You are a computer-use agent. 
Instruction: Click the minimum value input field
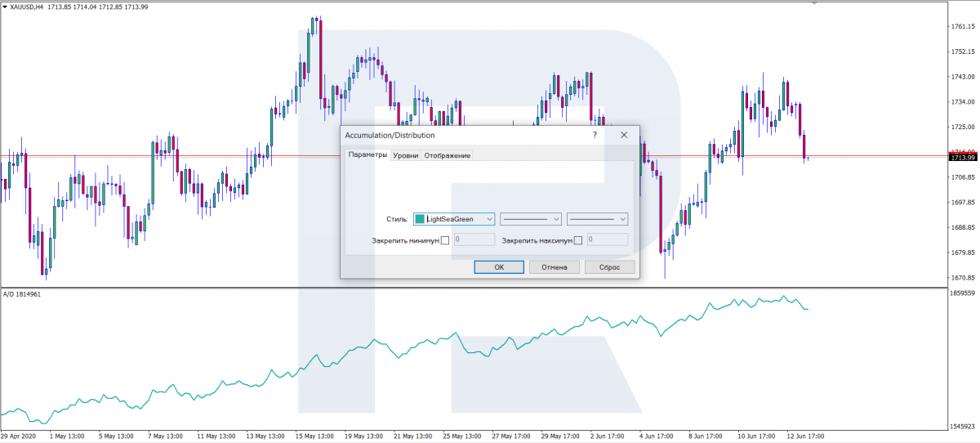[x=474, y=240]
